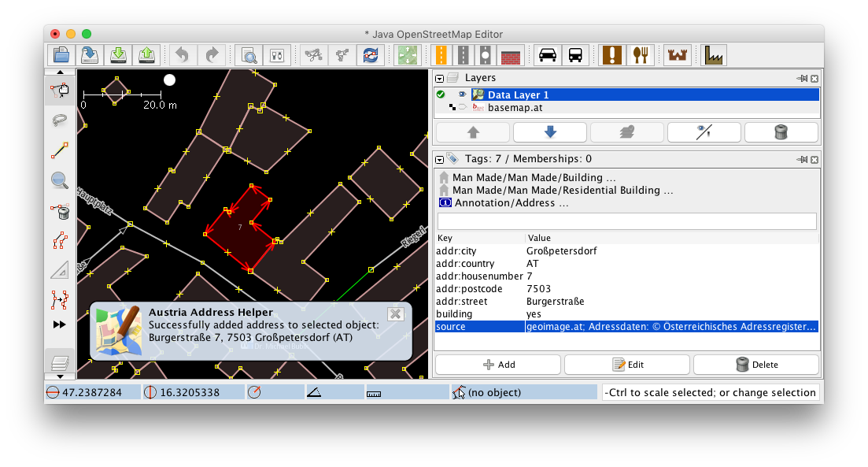868x467 pixels.
Task: Click the green map arrows toolbar icon
Action: (408, 55)
